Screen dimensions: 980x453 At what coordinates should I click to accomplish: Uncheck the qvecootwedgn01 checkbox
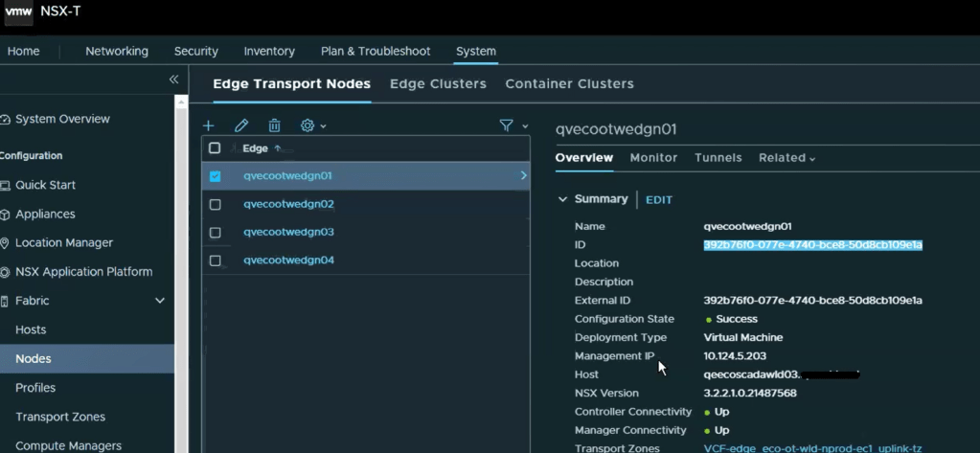click(x=215, y=176)
